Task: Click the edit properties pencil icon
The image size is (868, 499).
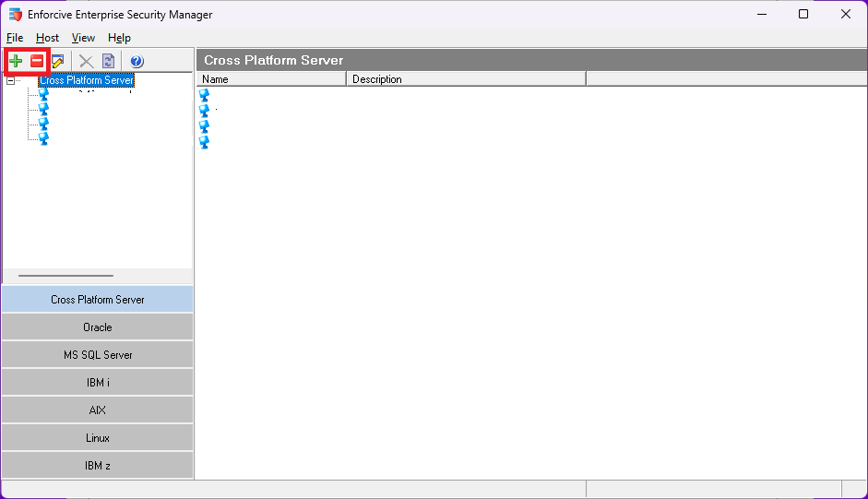Action: pyautogui.click(x=58, y=61)
